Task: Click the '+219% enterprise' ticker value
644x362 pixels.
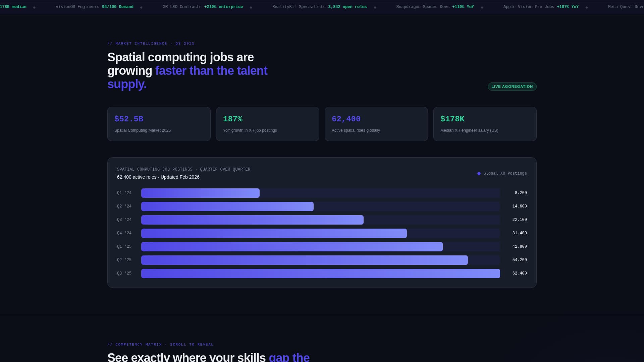Action: coord(224,7)
